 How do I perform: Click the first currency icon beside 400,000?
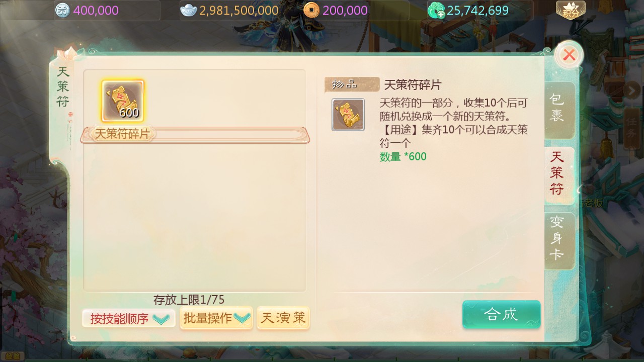click(x=62, y=10)
